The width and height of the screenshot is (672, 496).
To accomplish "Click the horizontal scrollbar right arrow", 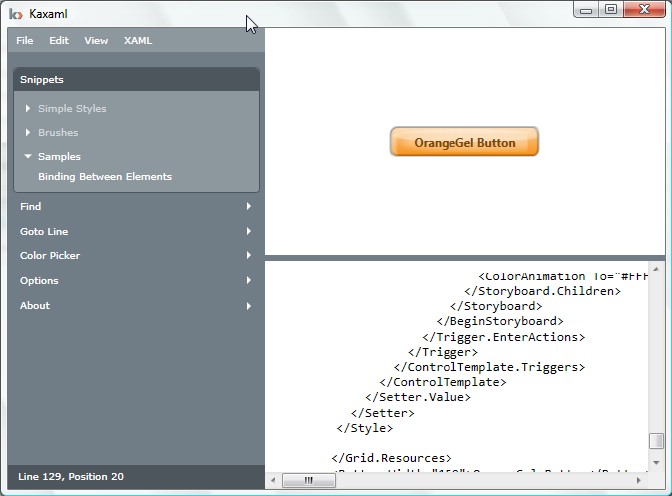I will pos(639,481).
